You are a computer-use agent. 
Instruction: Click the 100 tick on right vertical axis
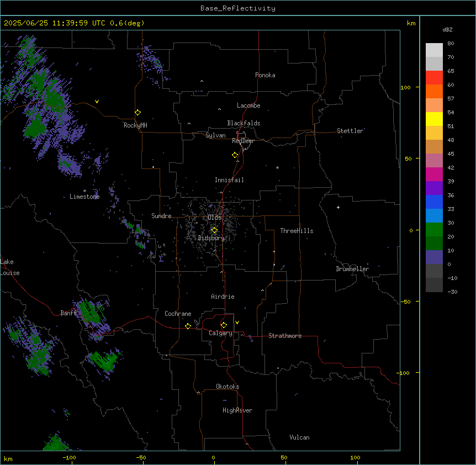pos(405,87)
